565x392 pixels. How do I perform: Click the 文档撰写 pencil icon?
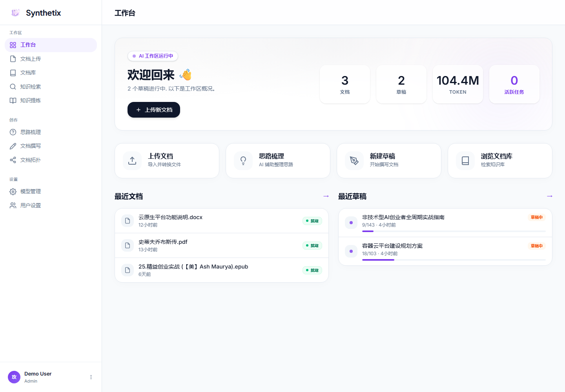(x=13, y=146)
